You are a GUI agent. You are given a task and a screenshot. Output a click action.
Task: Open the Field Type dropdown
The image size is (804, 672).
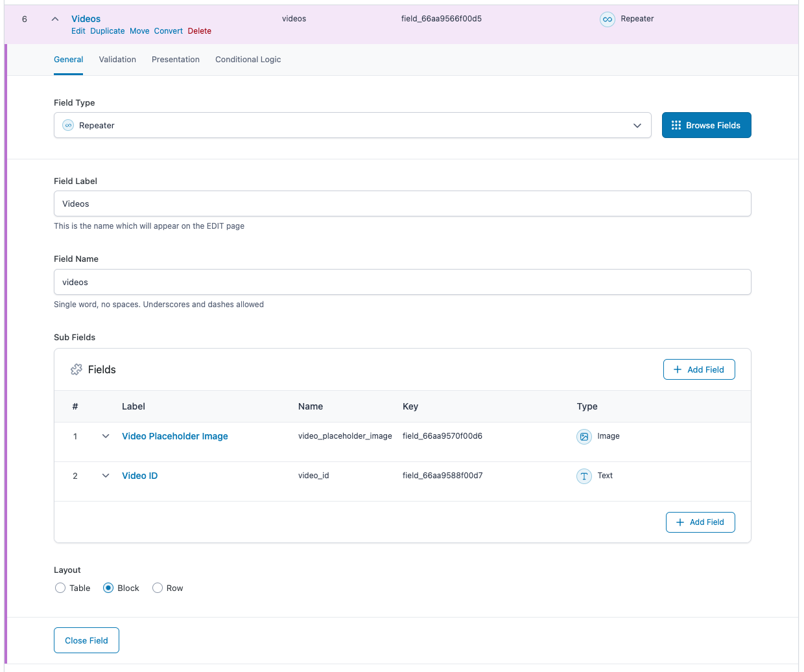coord(352,126)
